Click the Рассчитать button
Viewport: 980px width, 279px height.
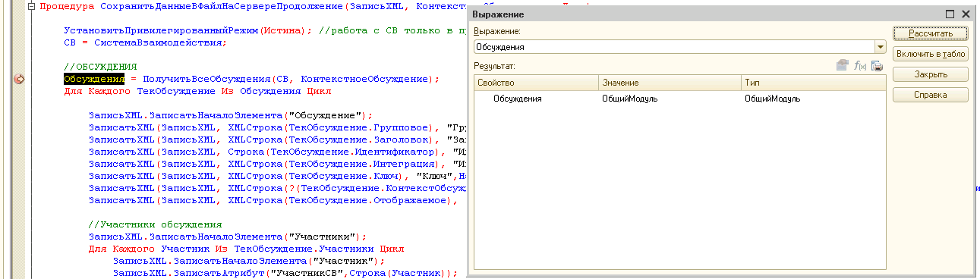pyautogui.click(x=931, y=33)
